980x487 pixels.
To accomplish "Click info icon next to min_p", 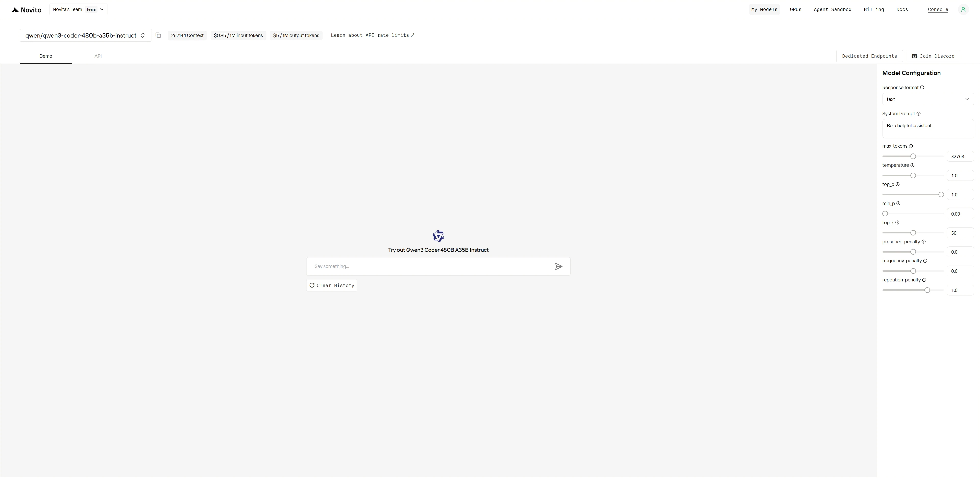I will [x=898, y=204].
